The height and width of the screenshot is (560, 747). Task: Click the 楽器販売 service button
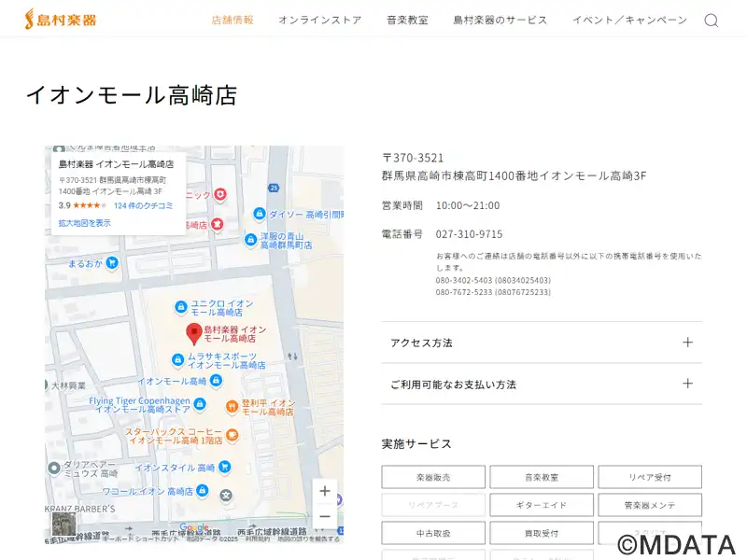click(x=433, y=477)
